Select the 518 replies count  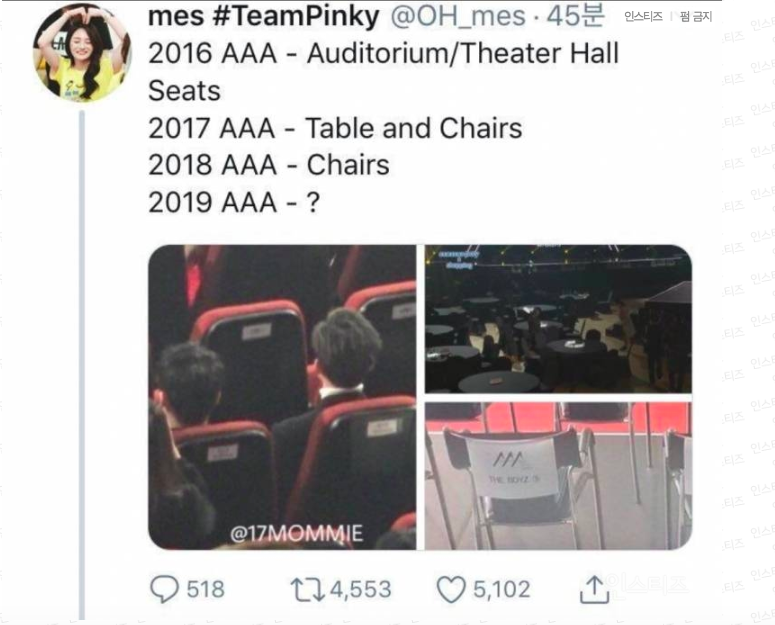click(x=206, y=589)
